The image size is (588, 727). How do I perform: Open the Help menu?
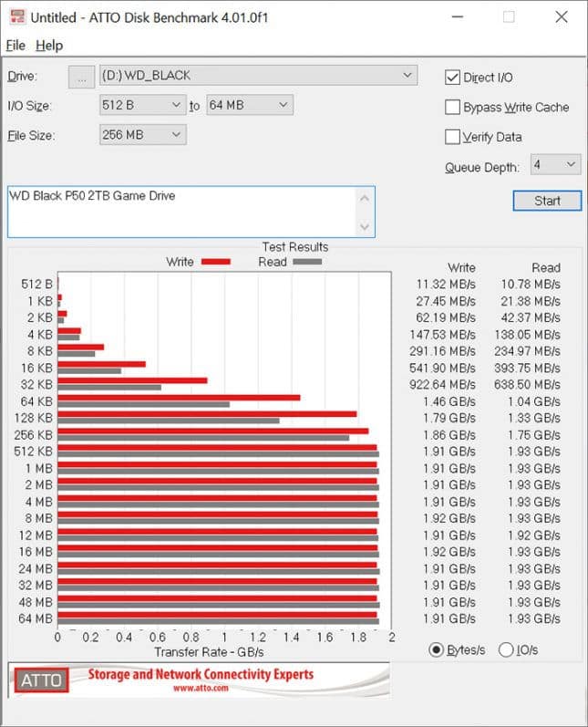click(x=49, y=46)
